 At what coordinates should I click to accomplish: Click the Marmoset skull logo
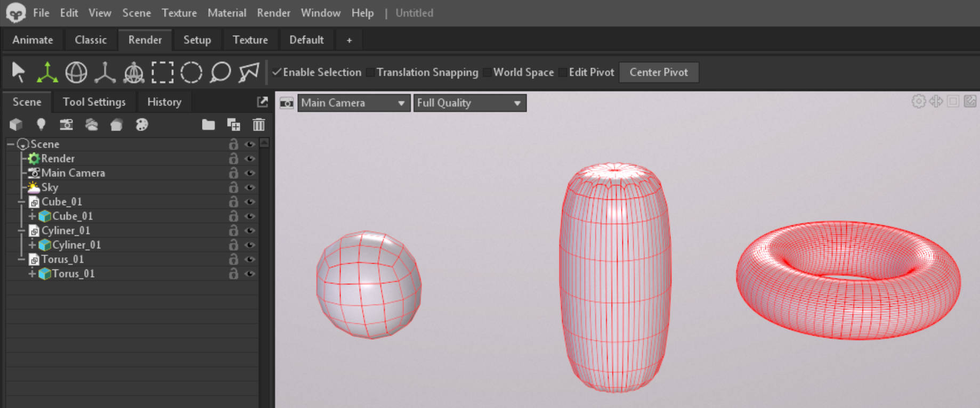click(x=16, y=13)
